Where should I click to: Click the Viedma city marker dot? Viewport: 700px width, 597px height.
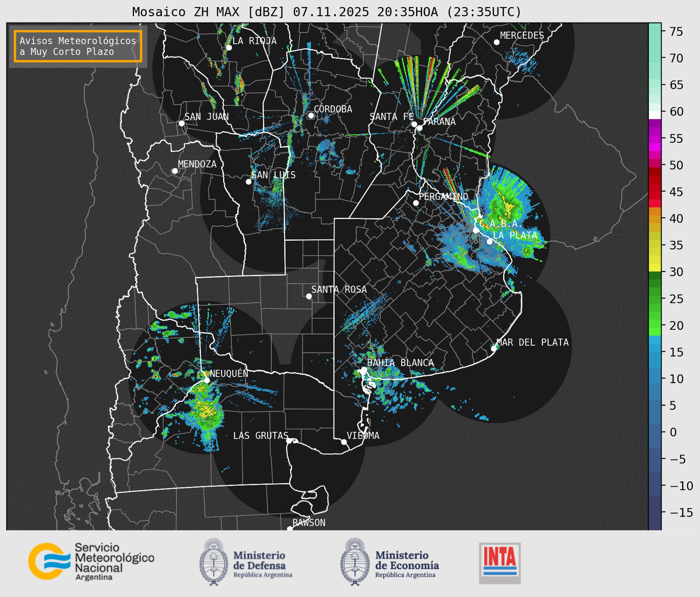coord(344,442)
